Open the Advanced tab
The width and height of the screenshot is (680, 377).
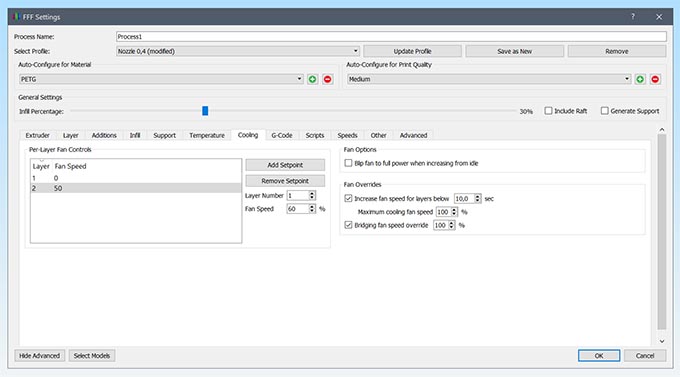(413, 135)
